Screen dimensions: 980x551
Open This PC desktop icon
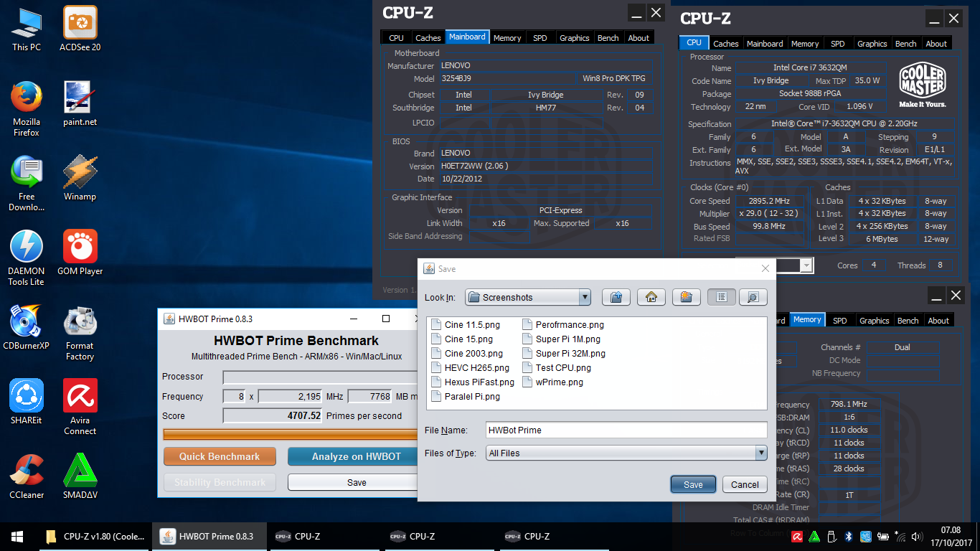[27, 30]
